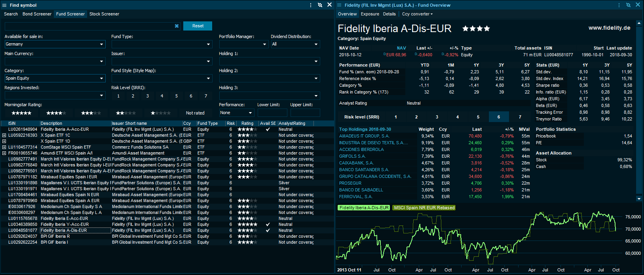Open the Fund Type dropdown
Viewport: 644px width, 275px height.
[162, 44]
